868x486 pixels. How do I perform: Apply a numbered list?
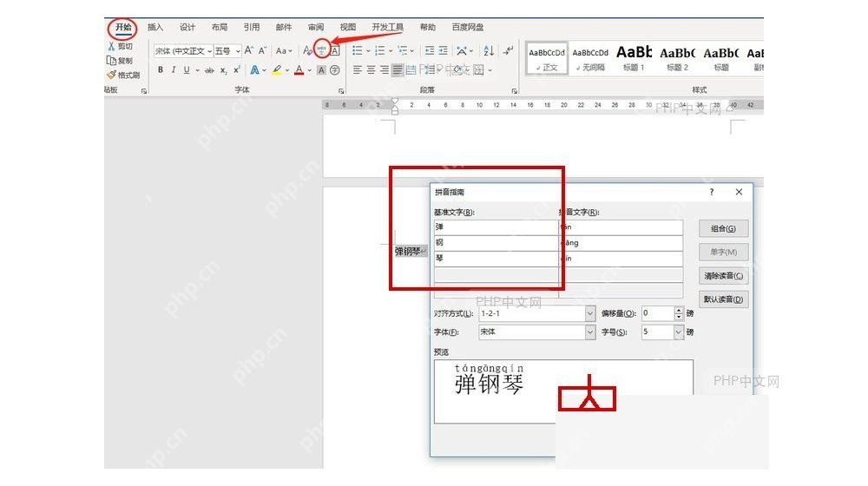pyautogui.click(x=380, y=51)
